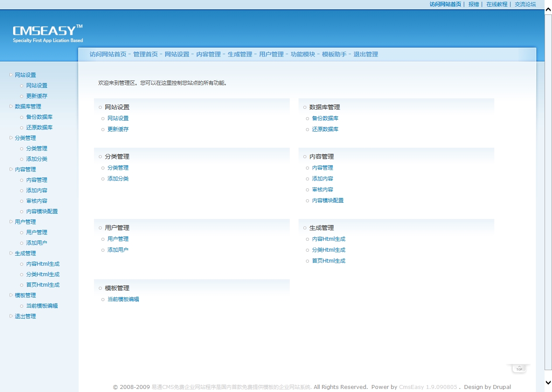Click 分类管理 link in main panel
552x392 pixels.
click(x=118, y=167)
